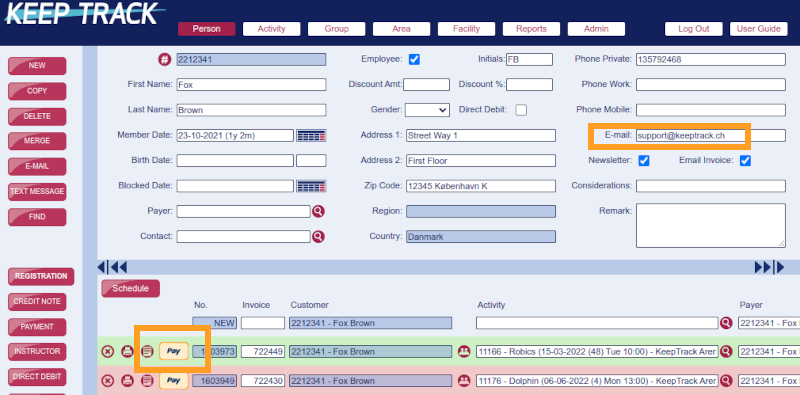This screenshot has height=395, width=800.
Task: Toggle the Employee checkbox
Action: (x=414, y=60)
